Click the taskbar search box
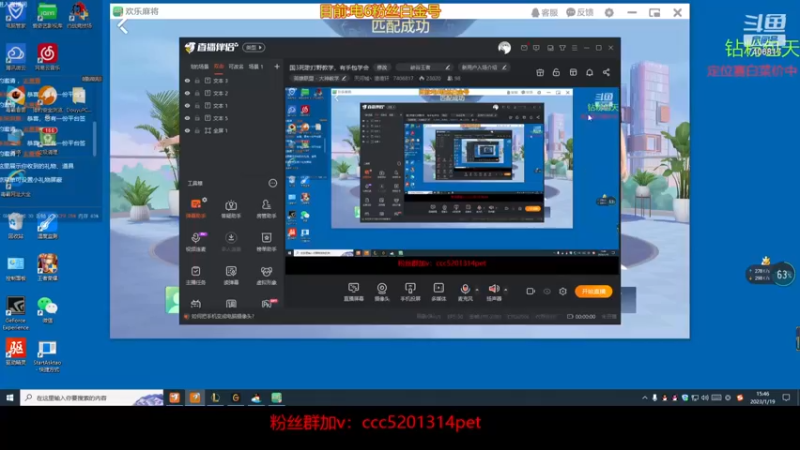Image resolution: width=800 pixels, height=450 pixels. [x=92, y=397]
